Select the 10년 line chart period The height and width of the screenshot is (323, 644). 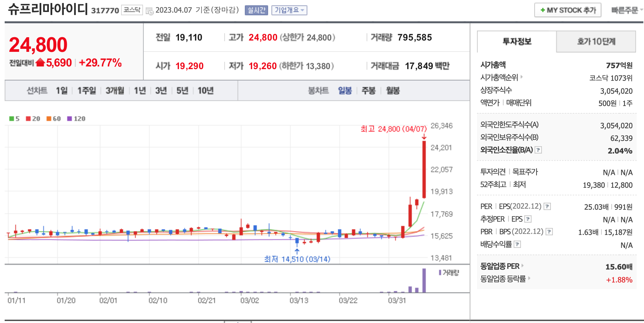point(206,90)
